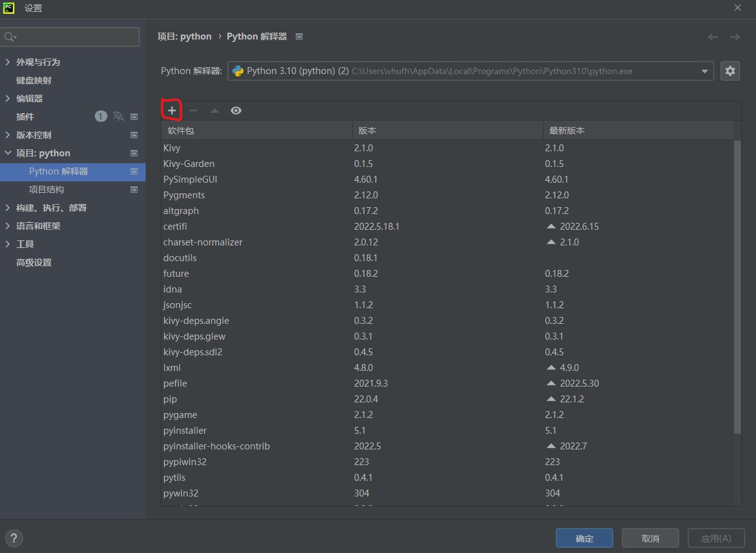Toggle show early releases eye icon
756x553 pixels.
click(x=236, y=110)
